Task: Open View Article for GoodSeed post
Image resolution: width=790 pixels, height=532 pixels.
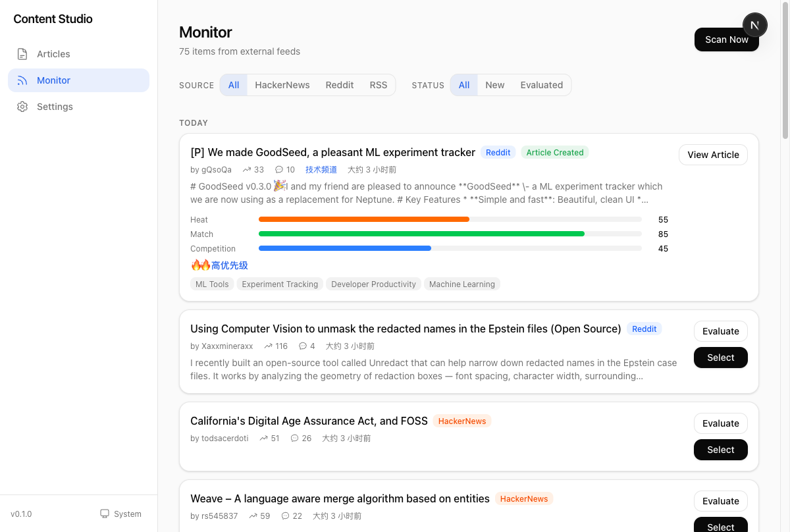Action: tap(713, 155)
